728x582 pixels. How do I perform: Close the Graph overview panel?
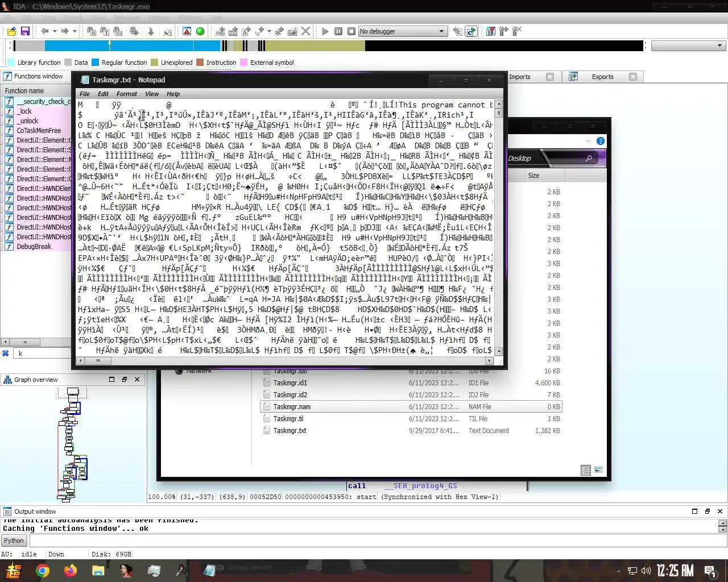click(137, 380)
